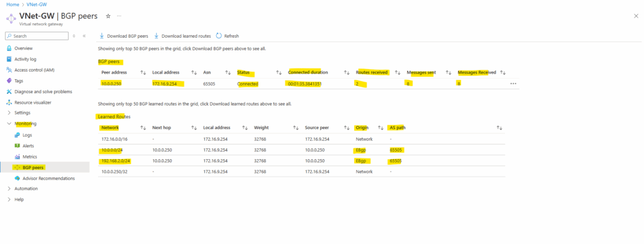Click the Refresh circular arrow icon

[219, 36]
